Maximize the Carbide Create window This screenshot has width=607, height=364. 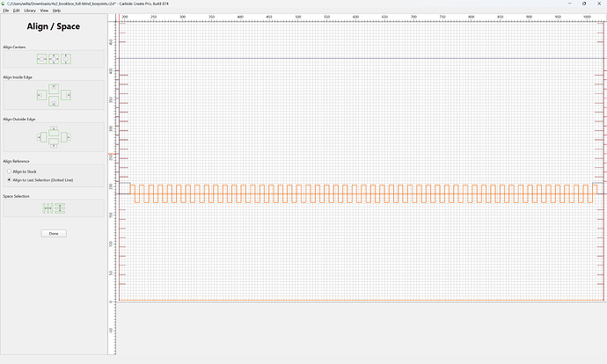[x=584, y=4]
